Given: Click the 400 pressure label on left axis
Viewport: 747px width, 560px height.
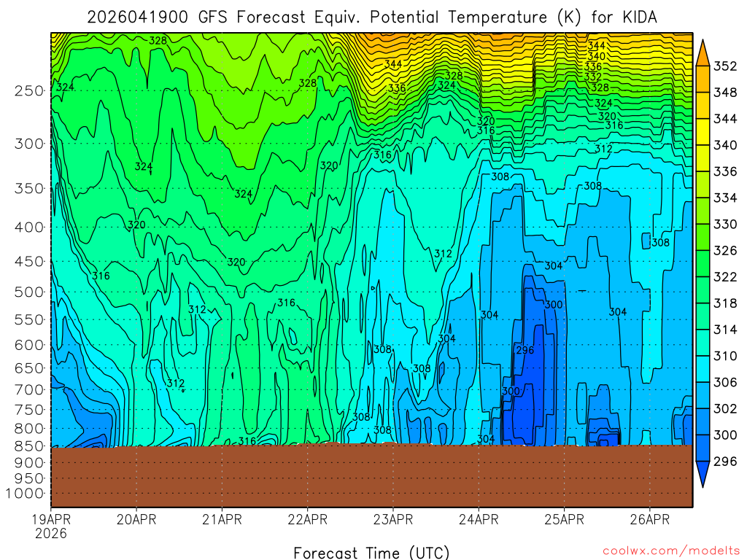Looking at the screenshot, I should [x=29, y=227].
